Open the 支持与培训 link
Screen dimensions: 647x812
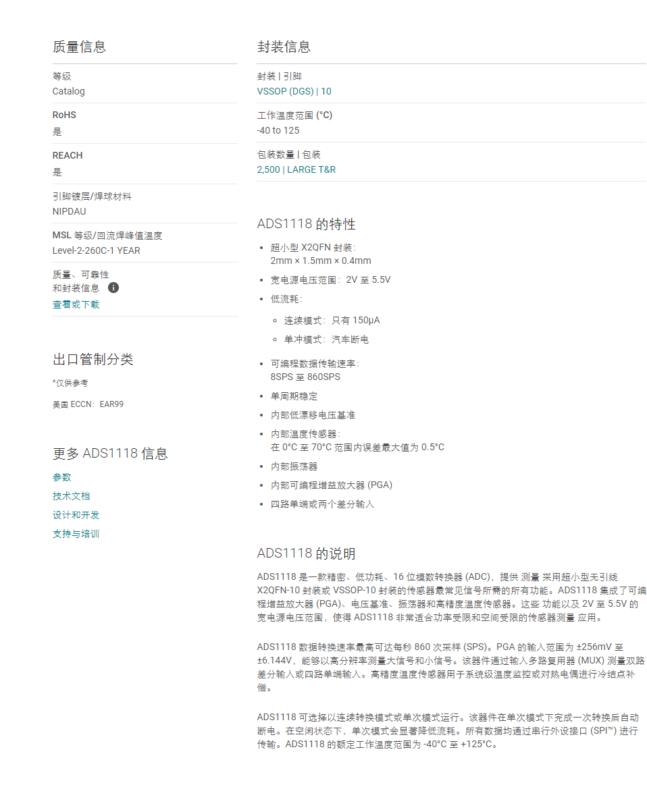tap(76, 534)
